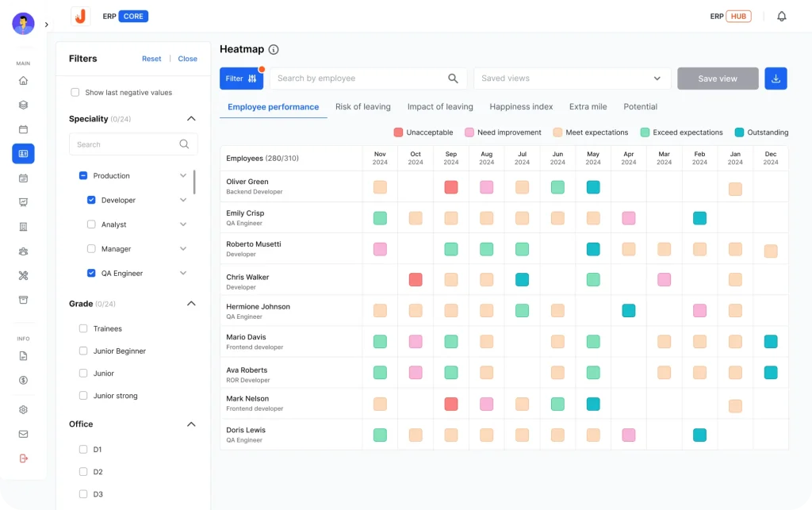Click the dollar billing icon under INFO
The height and width of the screenshot is (510, 812).
(23, 380)
